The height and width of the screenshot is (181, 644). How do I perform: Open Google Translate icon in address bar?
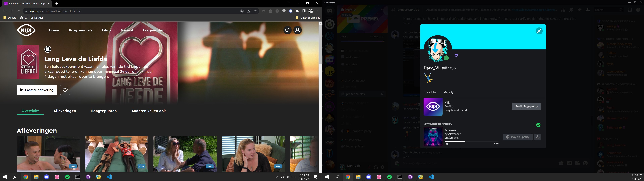(x=242, y=11)
